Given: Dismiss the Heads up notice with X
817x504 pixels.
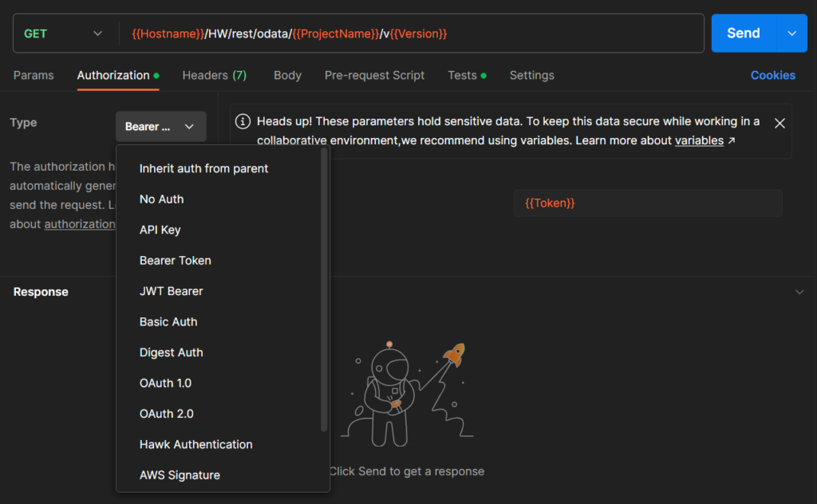Looking at the screenshot, I should [780, 123].
